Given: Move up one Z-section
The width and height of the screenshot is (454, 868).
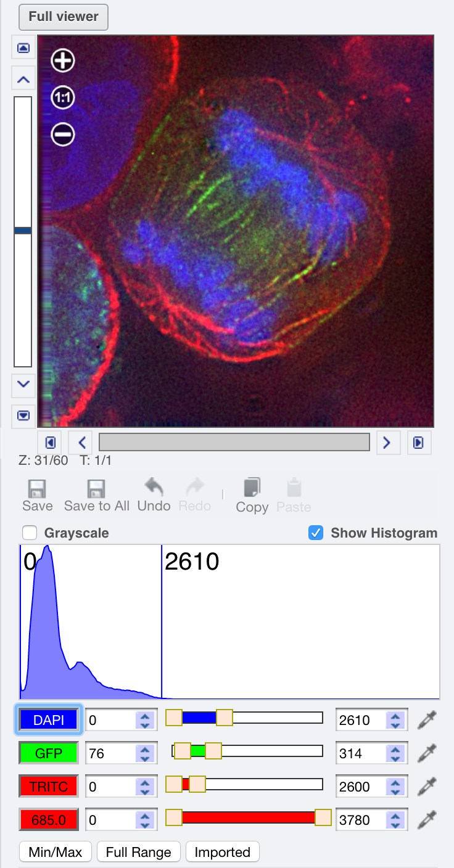Looking at the screenshot, I should [x=23, y=79].
